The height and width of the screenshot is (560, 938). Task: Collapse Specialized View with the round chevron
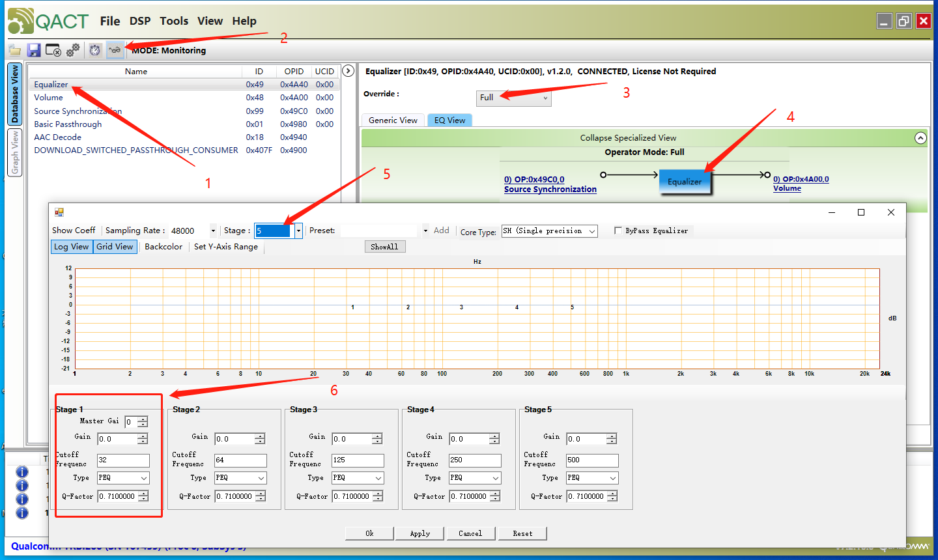[920, 138]
